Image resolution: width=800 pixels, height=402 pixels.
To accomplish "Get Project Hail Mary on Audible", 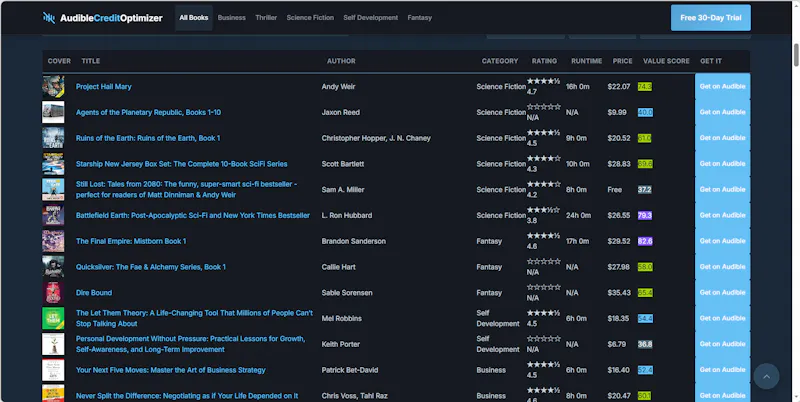I will [x=722, y=87].
